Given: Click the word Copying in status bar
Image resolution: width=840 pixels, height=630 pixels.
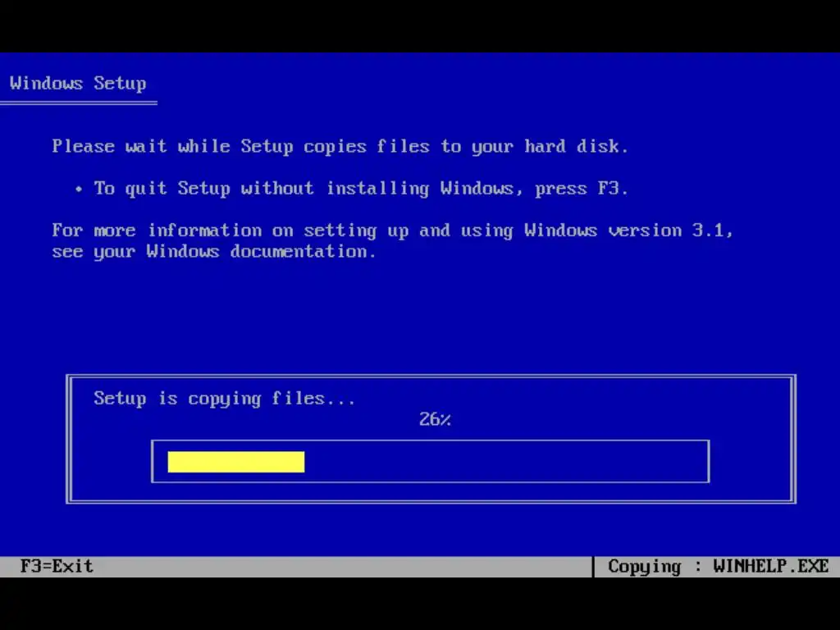Looking at the screenshot, I should [645, 567].
